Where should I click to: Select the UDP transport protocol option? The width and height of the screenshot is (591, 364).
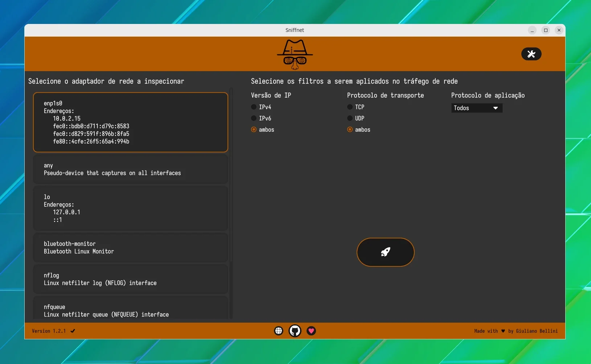tap(356, 118)
